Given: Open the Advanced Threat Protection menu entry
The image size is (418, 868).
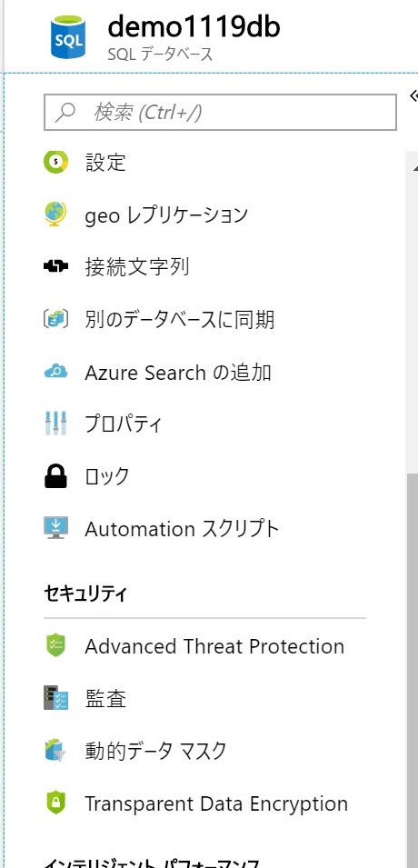Looking at the screenshot, I should click(204, 646).
